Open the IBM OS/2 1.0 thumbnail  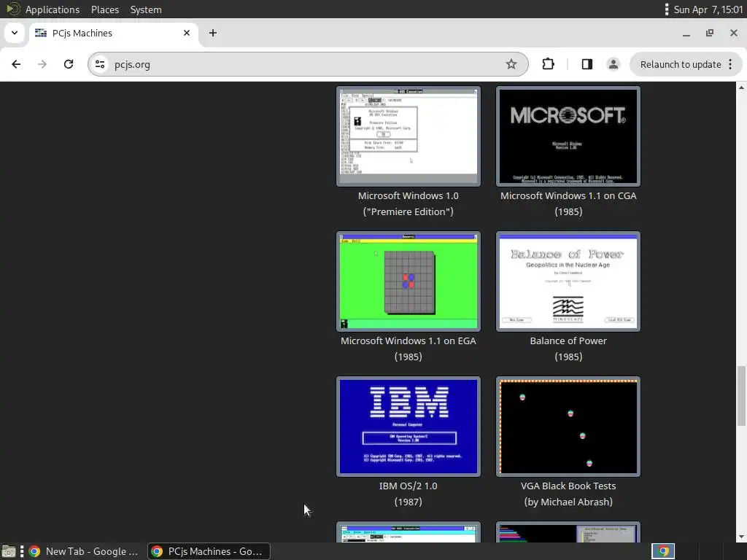pyautogui.click(x=409, y=427)
